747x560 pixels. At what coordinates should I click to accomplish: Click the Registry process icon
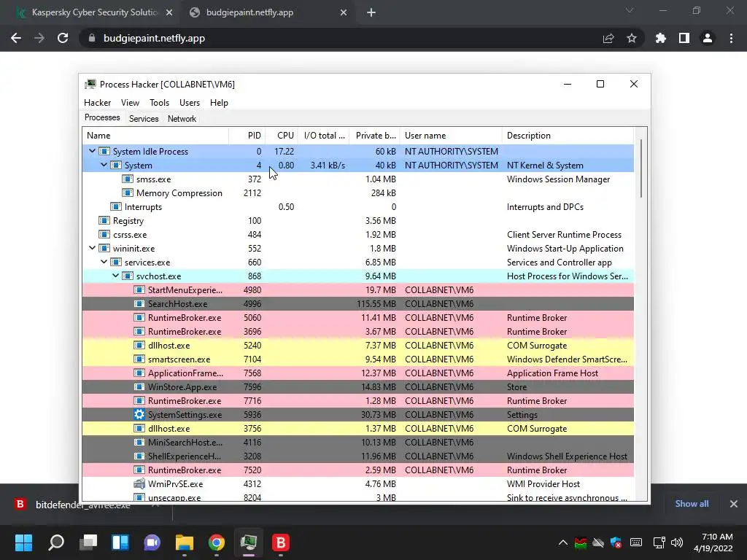104,220
